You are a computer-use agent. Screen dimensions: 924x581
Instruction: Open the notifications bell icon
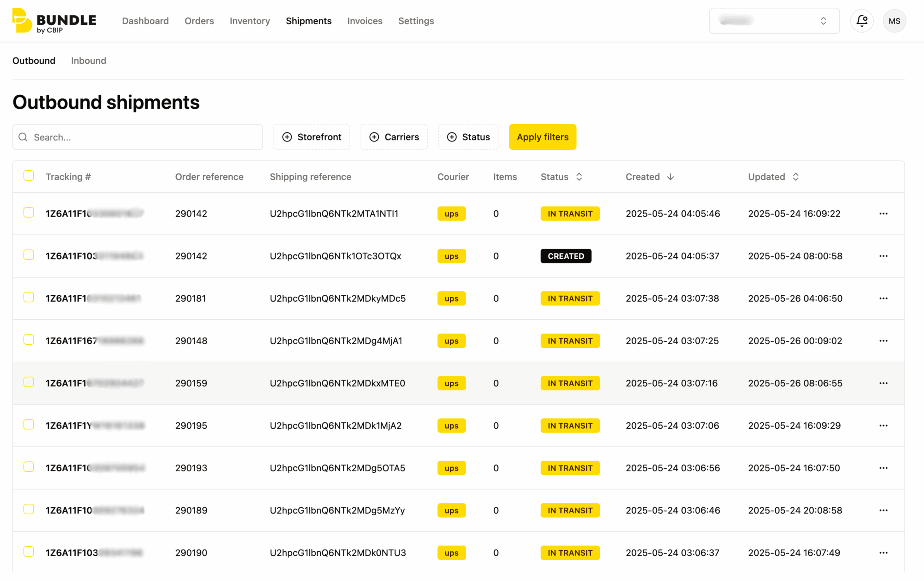tap(862, 21)
